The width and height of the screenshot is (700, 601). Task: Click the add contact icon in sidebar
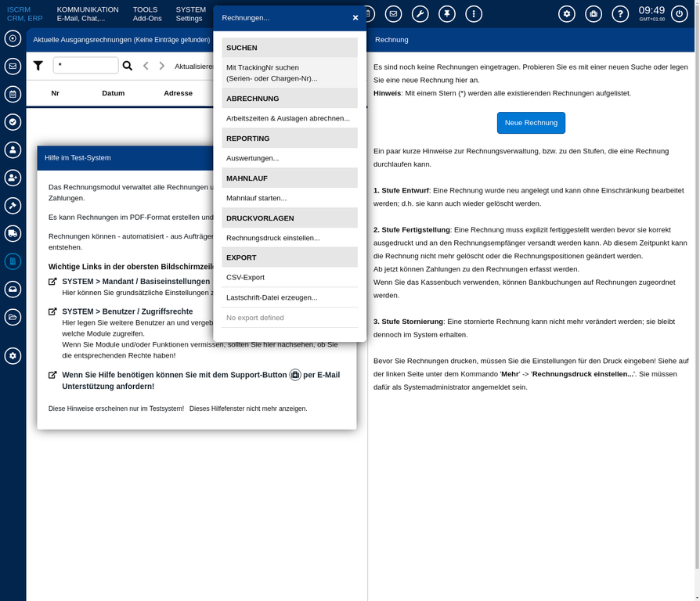[13, 178]
